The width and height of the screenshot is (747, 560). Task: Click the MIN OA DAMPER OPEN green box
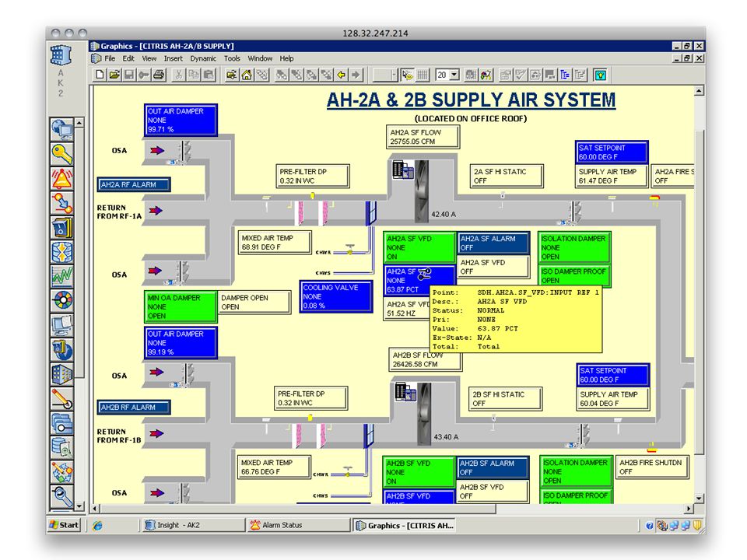pyautogui.click(x=180, y=306)
